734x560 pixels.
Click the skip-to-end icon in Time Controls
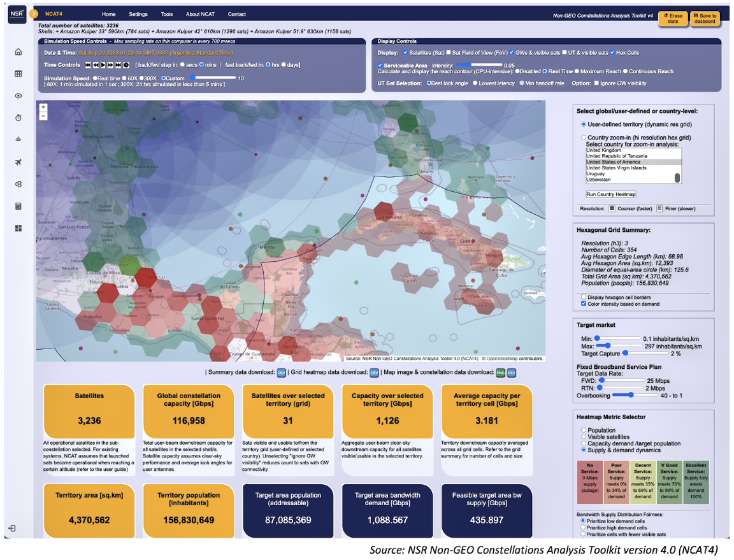pyautogui.click(x=117, y=64)
